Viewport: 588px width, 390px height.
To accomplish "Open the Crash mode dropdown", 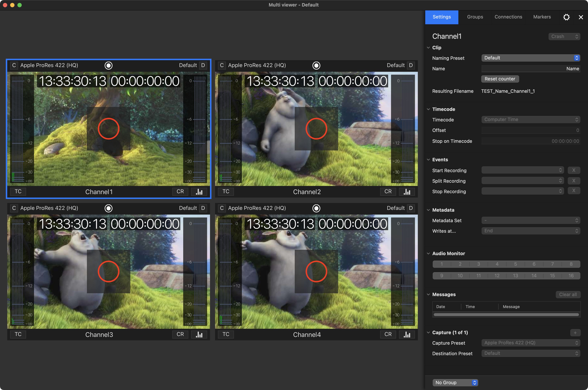I will (564, 37).
